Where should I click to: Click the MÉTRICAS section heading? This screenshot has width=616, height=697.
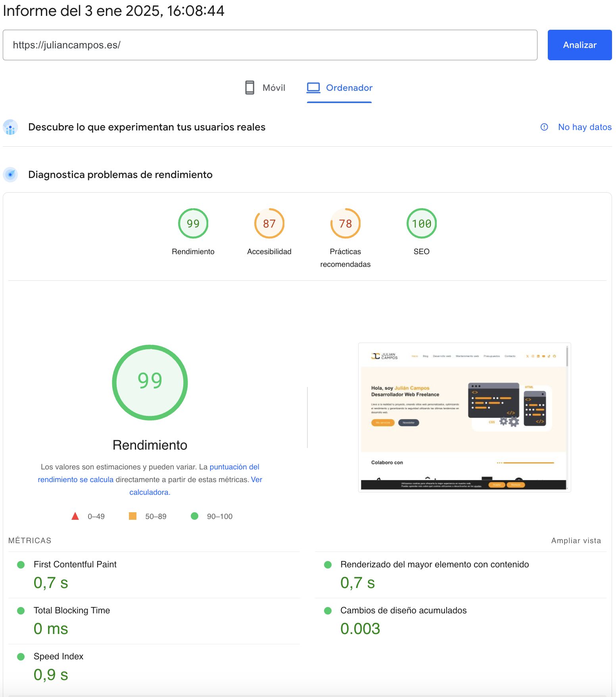coord(30,540)
